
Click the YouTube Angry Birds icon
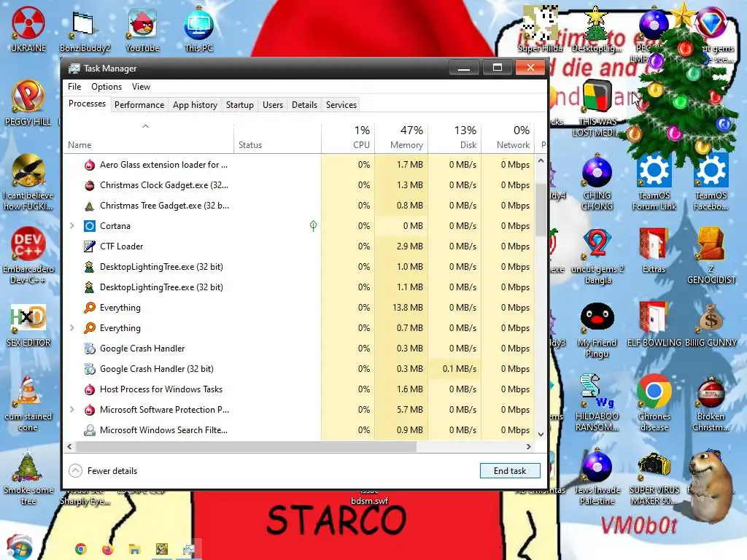(x=142, y=29)
